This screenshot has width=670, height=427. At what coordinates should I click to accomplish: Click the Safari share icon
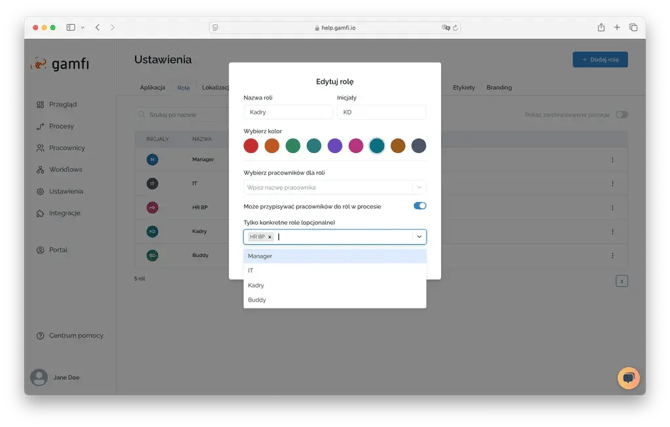coord(601,27)
